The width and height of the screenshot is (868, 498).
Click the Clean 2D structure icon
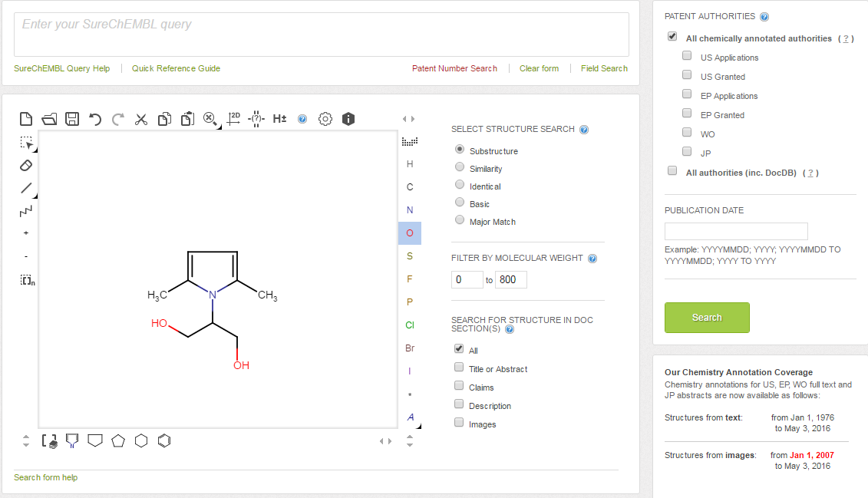[233, 119]
